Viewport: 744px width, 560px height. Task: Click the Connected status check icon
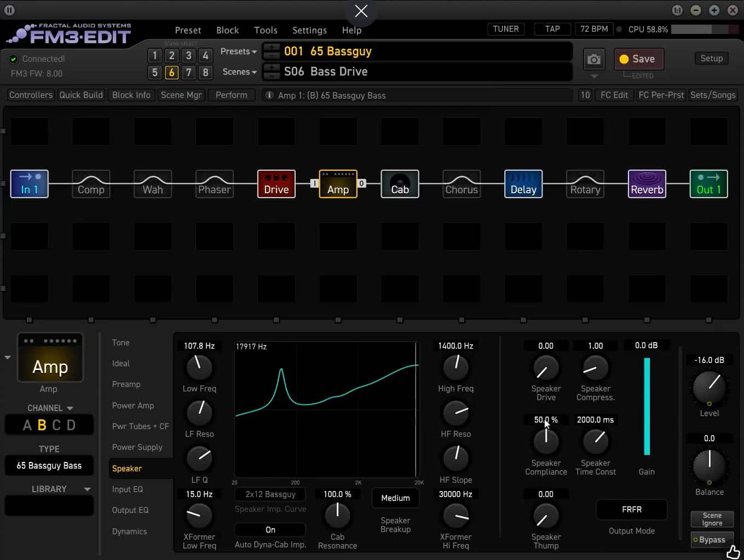point(14,59)
